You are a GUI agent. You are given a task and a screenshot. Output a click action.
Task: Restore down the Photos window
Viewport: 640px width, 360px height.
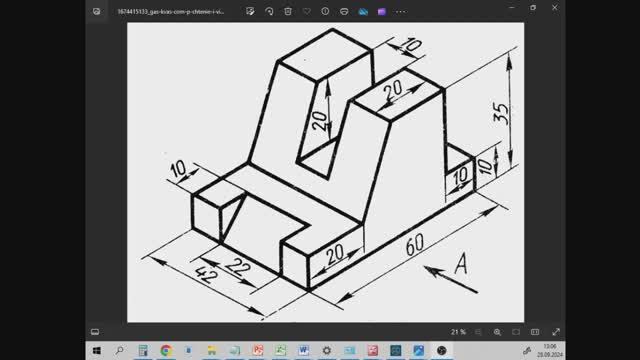pyautogui.click(x=533, y=7)
